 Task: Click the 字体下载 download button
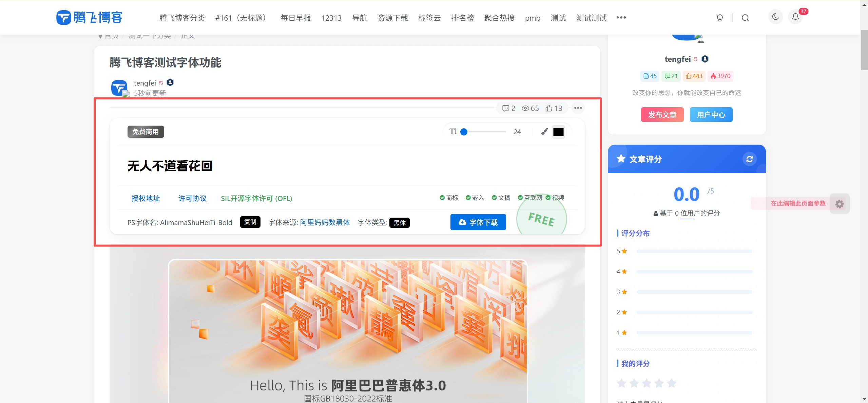(x=478, y=222)
